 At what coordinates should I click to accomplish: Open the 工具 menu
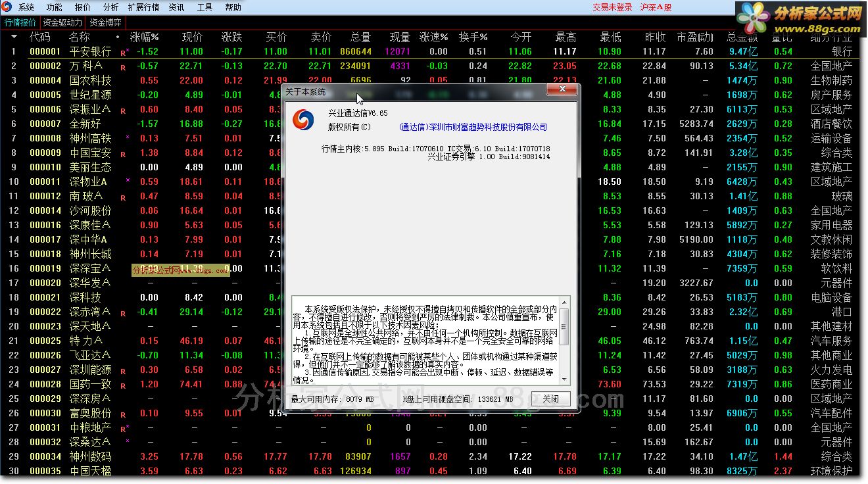[x=205, y=7]
